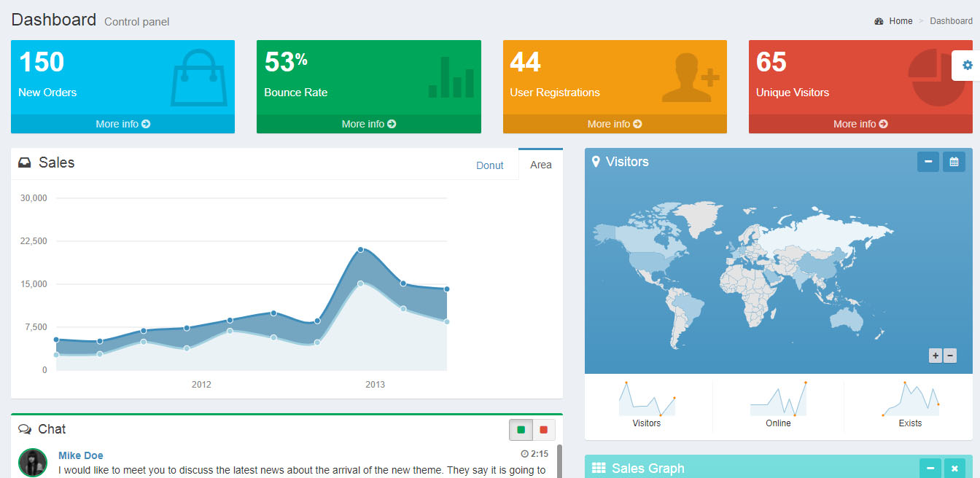Viewport: 980px width, 478px height.
Task: Go to Home in the breadcrumb
Action: (x=901, y=21)
